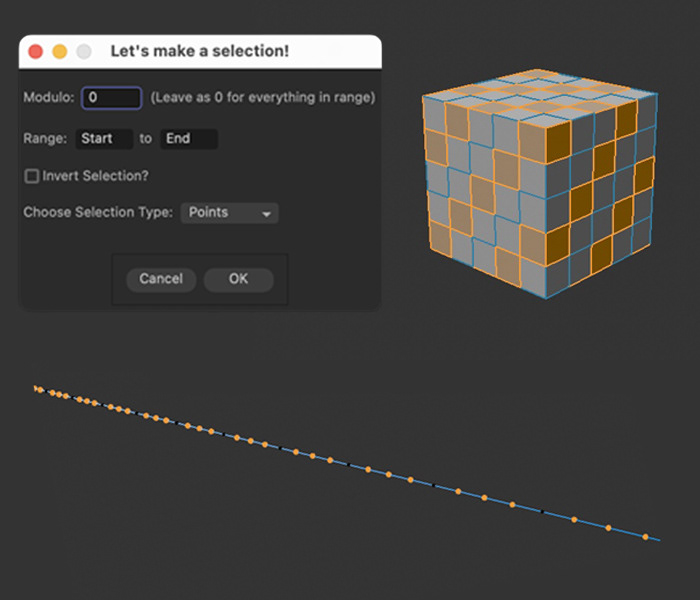Click the OK button
The image size is (700, 600).
pyautogui.click(x=238, y=279)
